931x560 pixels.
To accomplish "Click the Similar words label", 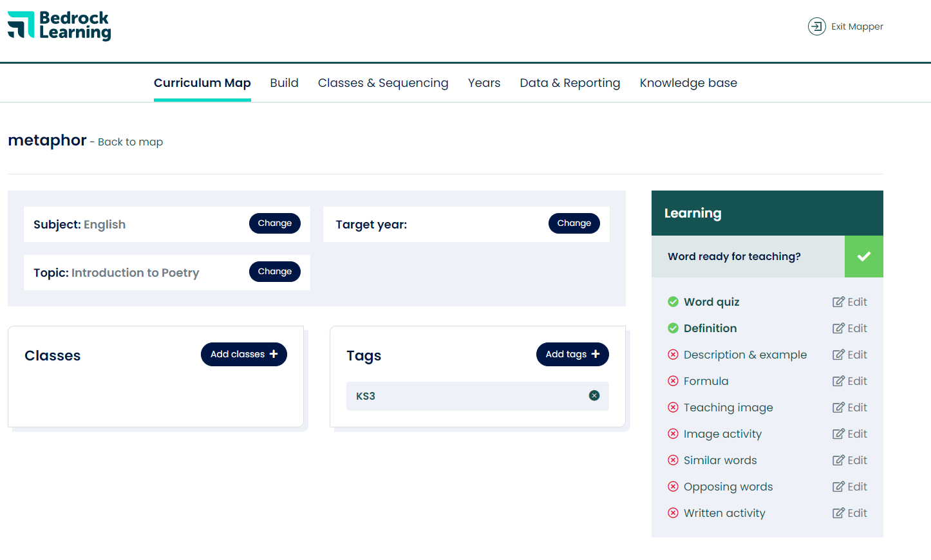I will click(x=720, y=460).
